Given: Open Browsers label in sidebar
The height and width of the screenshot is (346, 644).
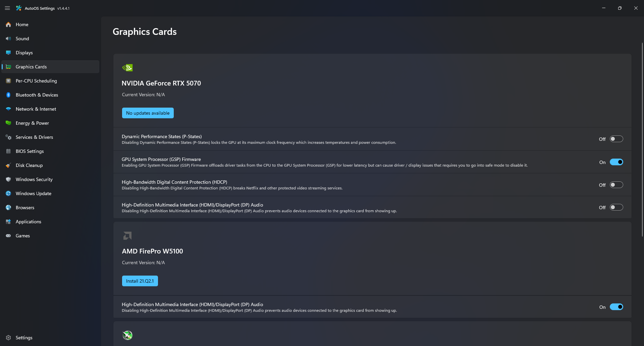Looking at the screenshot, I should 25,208.
